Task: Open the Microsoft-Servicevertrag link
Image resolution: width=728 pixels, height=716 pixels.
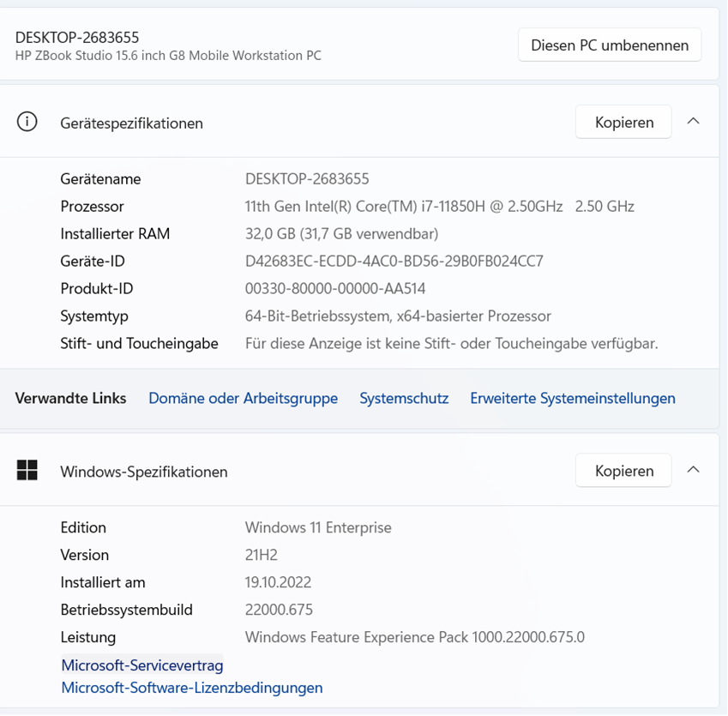Action: point(142,665)
